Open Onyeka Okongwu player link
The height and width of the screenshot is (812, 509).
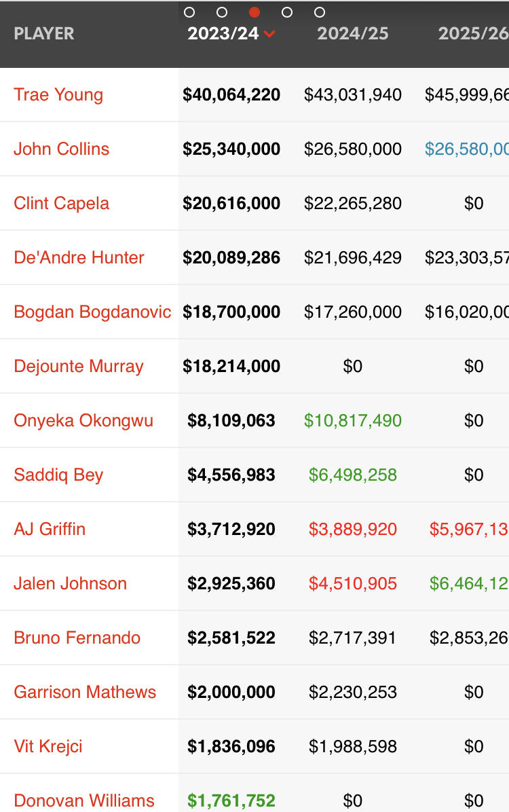[83, 420]
